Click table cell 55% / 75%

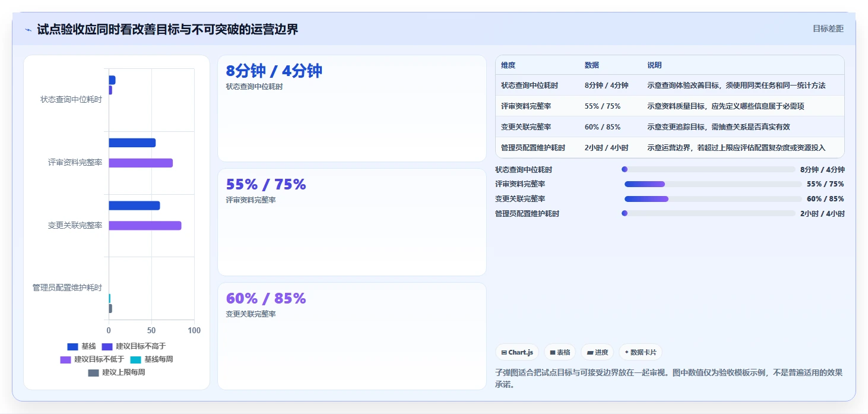point(602,106)
